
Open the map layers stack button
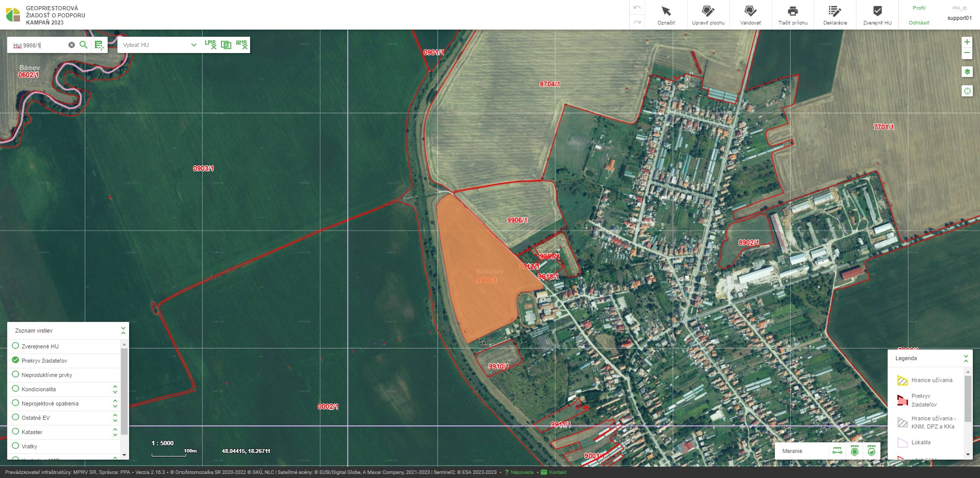tap(967, 72)
